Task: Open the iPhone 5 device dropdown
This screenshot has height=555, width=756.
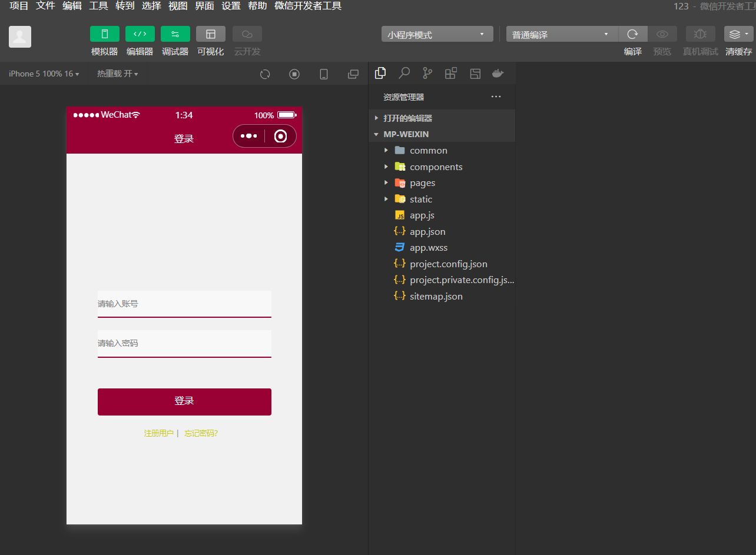Action: pos(44,74)
